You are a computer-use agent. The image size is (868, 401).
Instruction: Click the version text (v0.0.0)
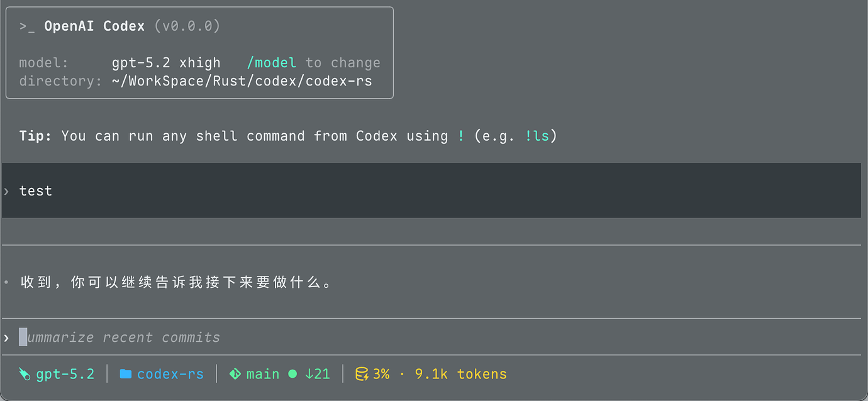[187, 26]
